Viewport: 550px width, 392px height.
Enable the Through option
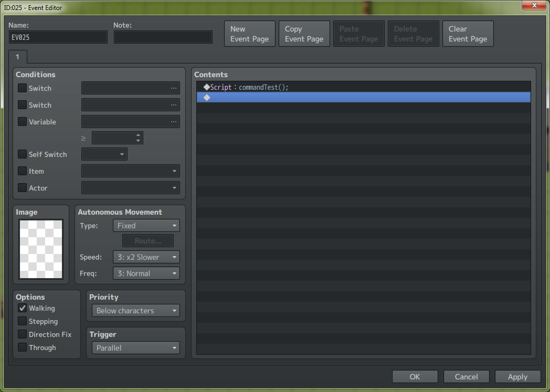tap(22, 347)
